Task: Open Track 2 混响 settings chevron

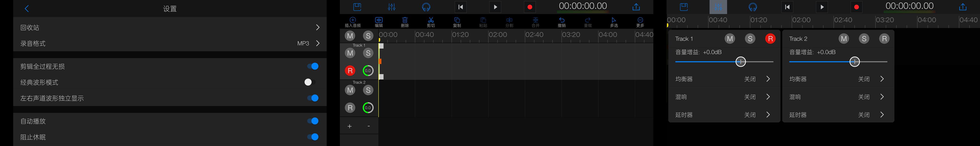Action: 882,97
